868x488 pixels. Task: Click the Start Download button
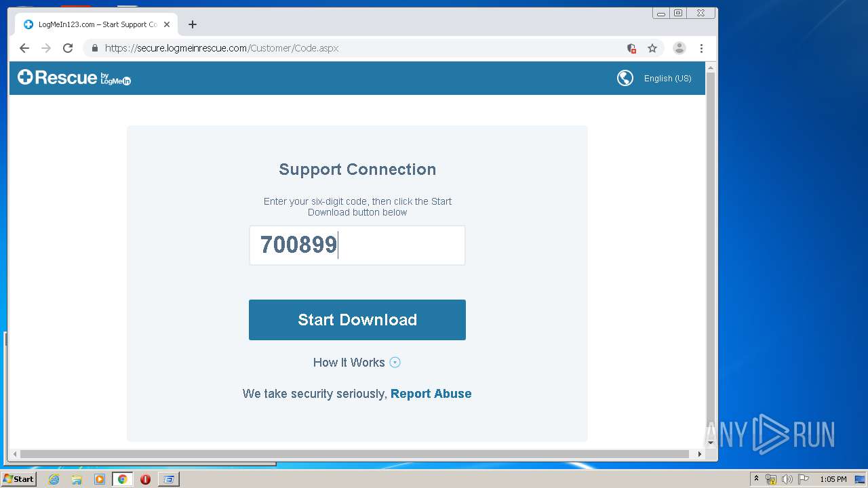(x=357, y=320)
